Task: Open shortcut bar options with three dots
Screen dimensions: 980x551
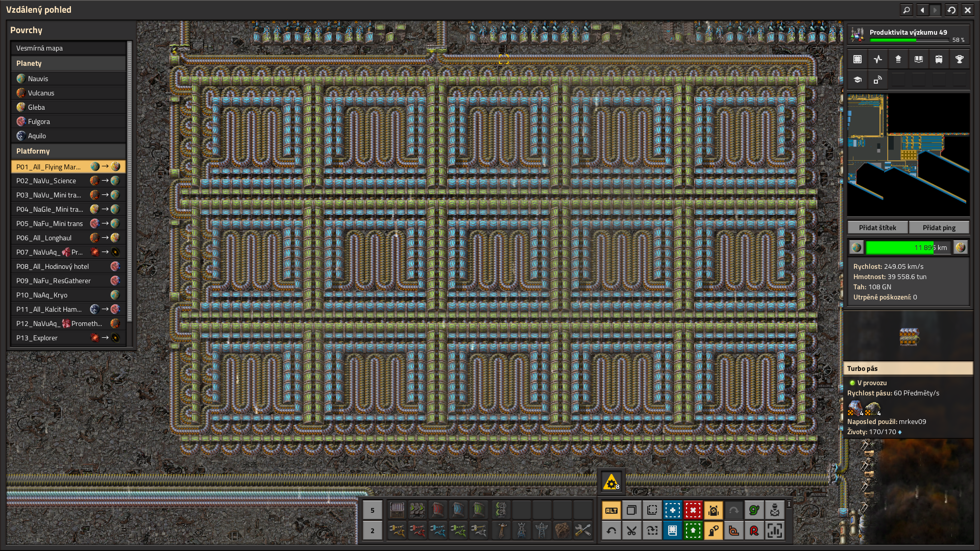Action: [789, 504]
